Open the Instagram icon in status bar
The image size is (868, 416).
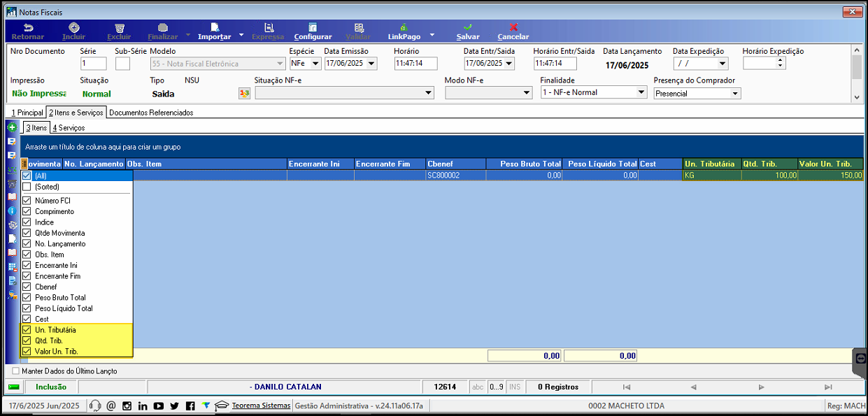tap(127, 406)
